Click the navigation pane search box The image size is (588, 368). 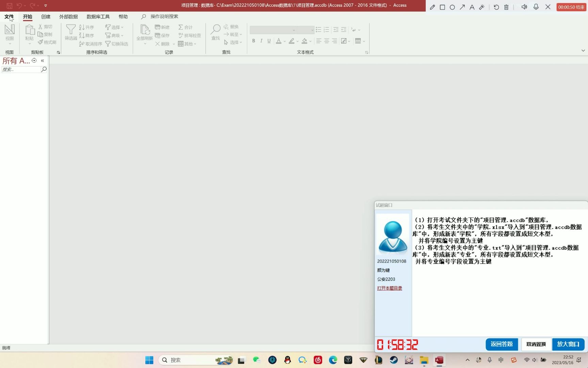pos(21,69)
